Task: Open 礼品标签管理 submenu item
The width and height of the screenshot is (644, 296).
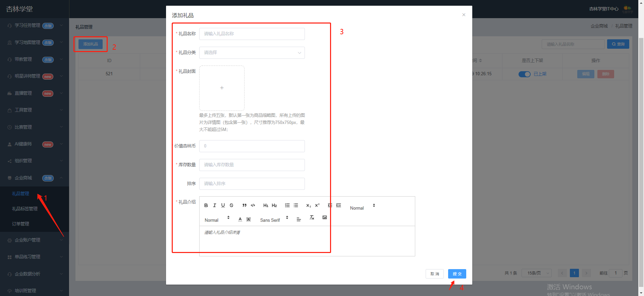Action: tap(25, 209)
